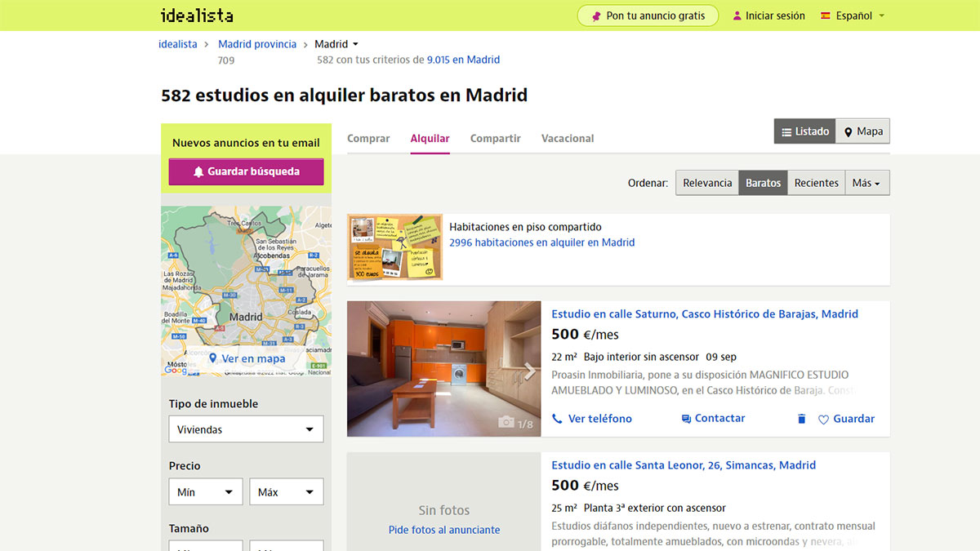The height and width of the screenshot is (551, 980).
Task: Sort results by Recientes
Action: 816,183
